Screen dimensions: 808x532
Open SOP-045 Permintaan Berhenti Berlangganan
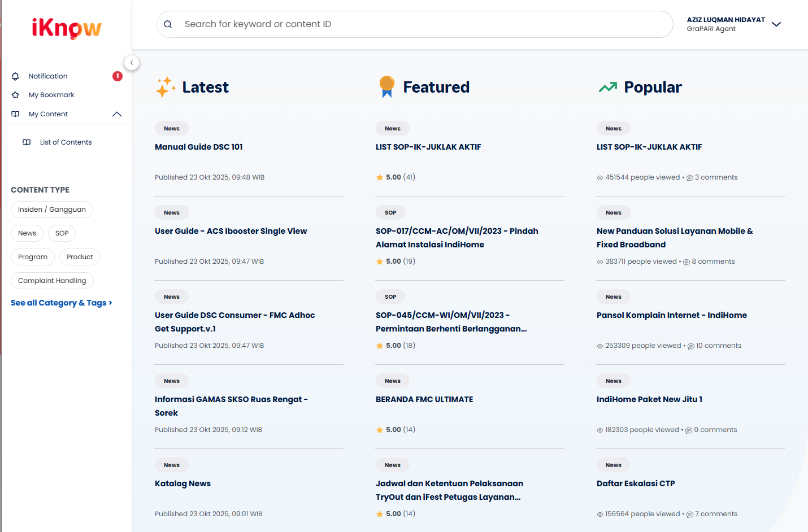451,322
